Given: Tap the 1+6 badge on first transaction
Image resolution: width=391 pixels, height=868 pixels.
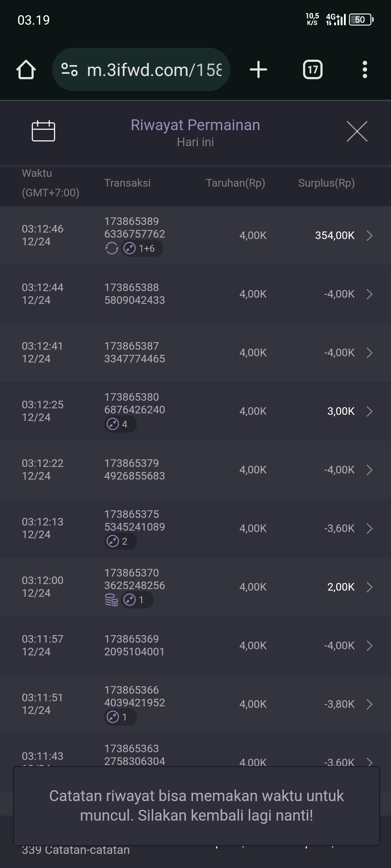Looking at the screenshot, I should tap(142, 248).
